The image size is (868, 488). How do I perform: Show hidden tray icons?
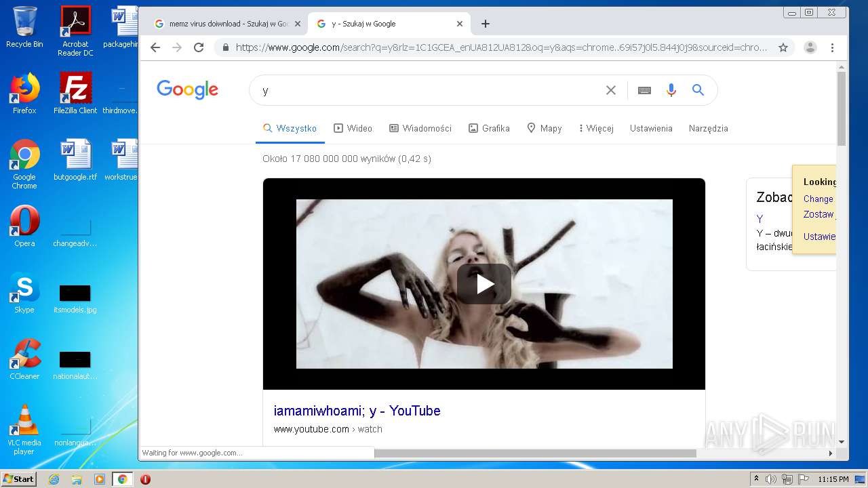click(x=756, y=479)
